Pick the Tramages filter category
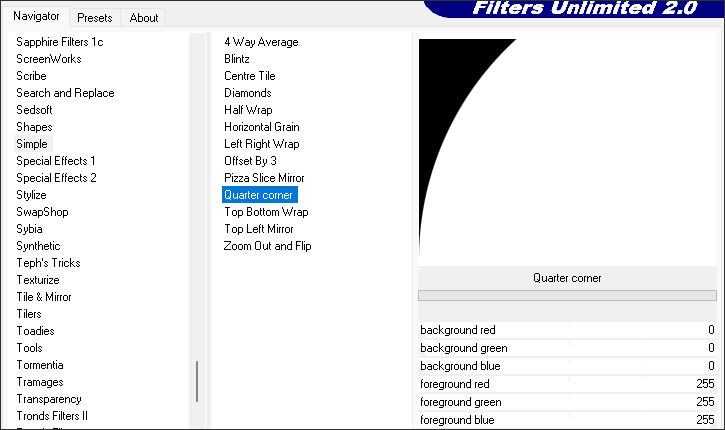 [x=40, y=382]
